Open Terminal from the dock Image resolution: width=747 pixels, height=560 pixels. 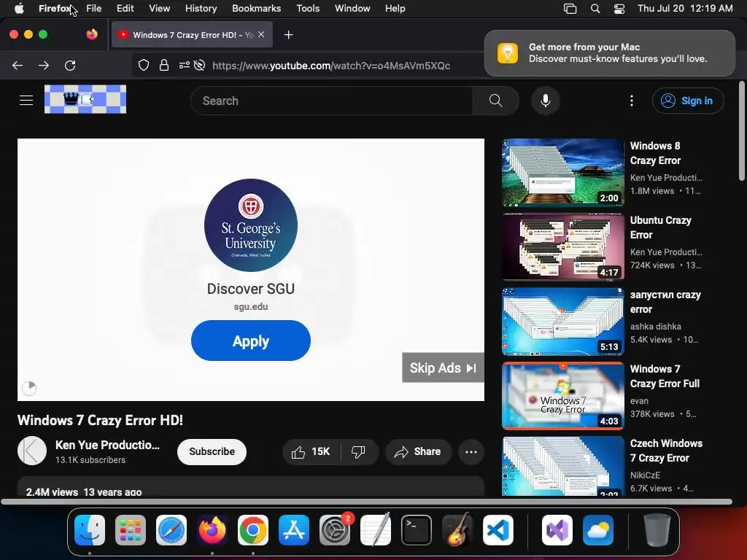coord(417,530)
